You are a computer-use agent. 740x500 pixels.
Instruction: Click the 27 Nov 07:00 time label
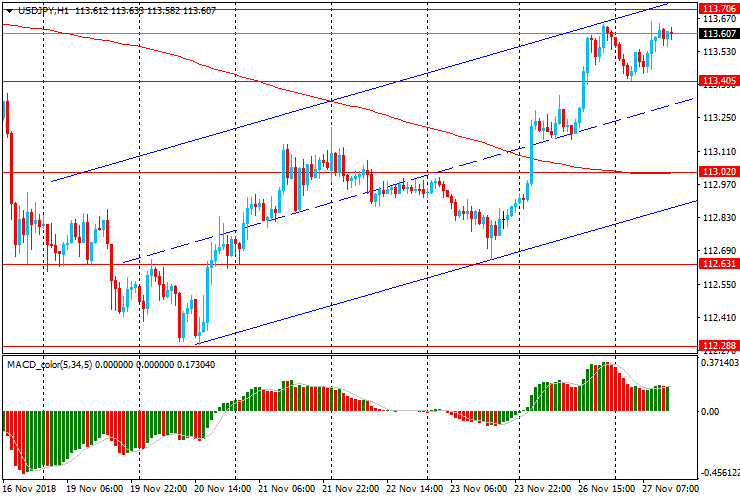pyautogui.click(x=670, y=488)
